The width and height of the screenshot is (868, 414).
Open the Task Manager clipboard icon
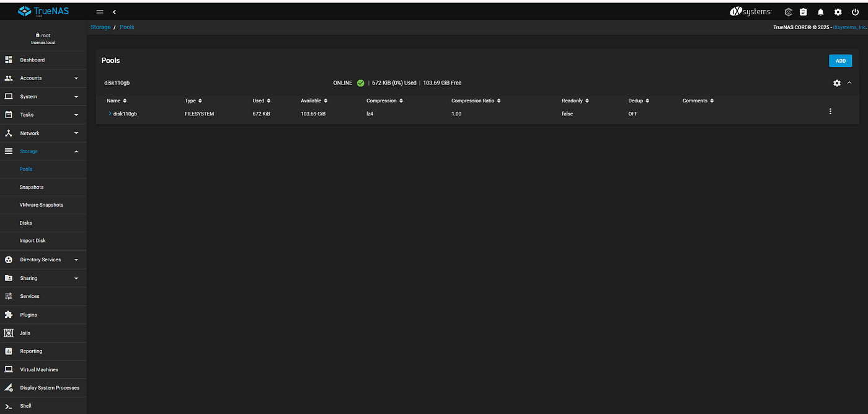click(804, 12)
